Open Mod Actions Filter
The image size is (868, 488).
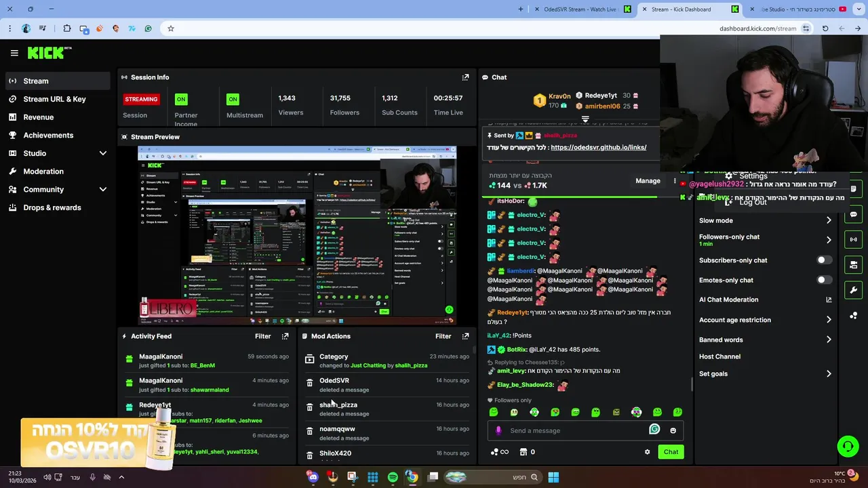443,336
